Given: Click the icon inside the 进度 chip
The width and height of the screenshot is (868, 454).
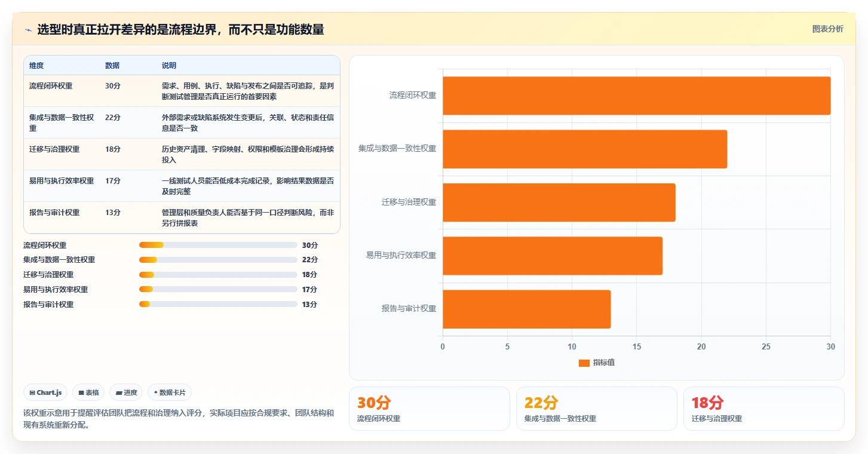Looking at the screenshot, I should [119, 392].
